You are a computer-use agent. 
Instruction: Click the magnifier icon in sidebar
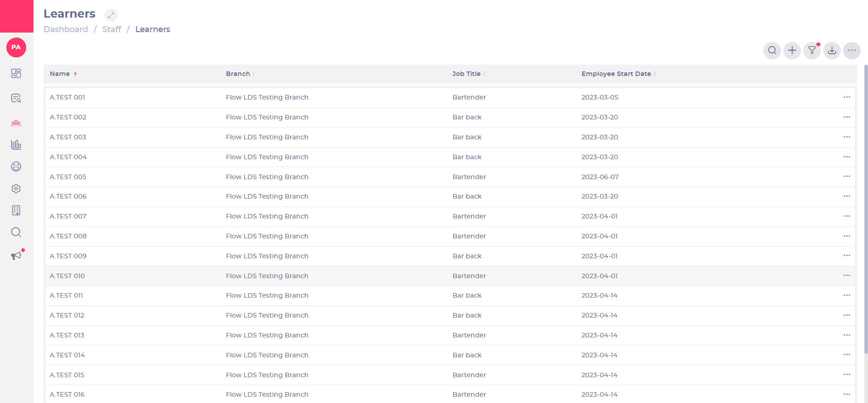[16, 232]
